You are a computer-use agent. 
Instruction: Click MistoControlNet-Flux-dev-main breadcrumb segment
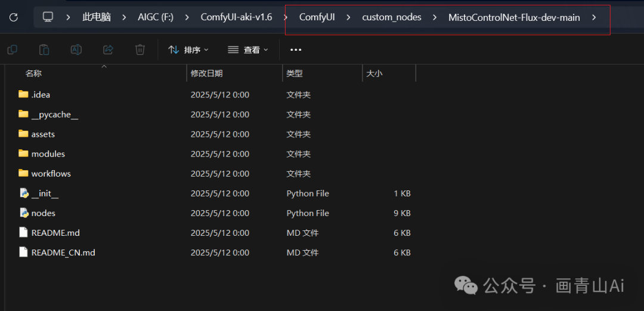[x=514, y=17]
